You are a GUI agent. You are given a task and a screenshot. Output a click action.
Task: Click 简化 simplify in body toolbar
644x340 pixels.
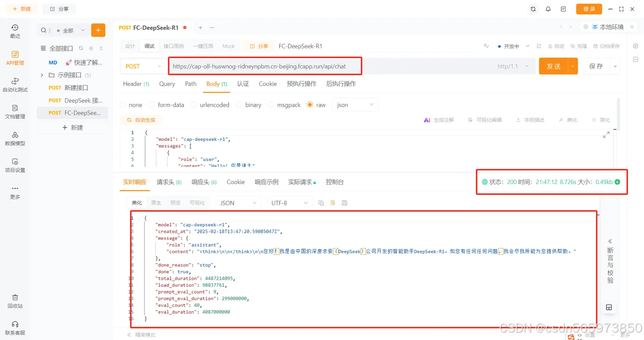[x=601, y=120]
